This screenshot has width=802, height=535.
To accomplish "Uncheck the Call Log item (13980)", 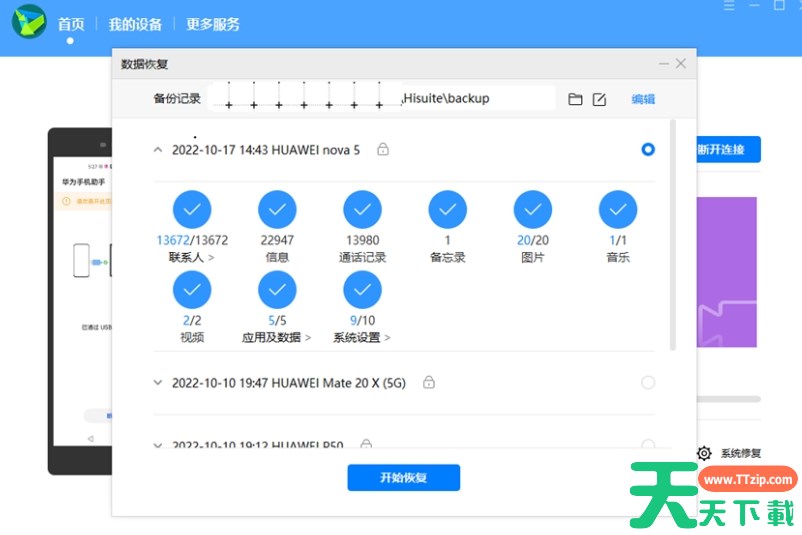I will (x=362, y=210).
